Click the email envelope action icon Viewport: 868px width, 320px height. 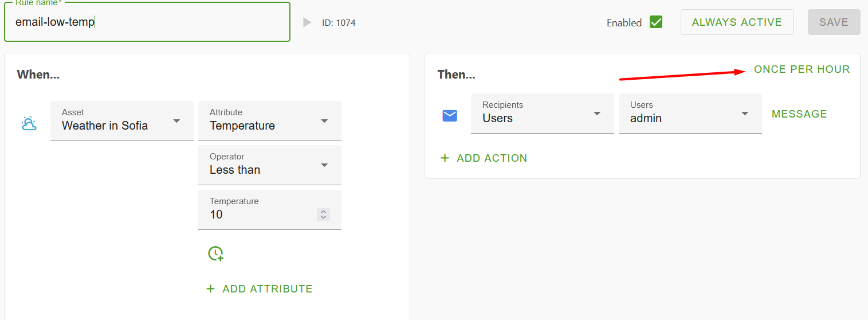pos(450,116)
